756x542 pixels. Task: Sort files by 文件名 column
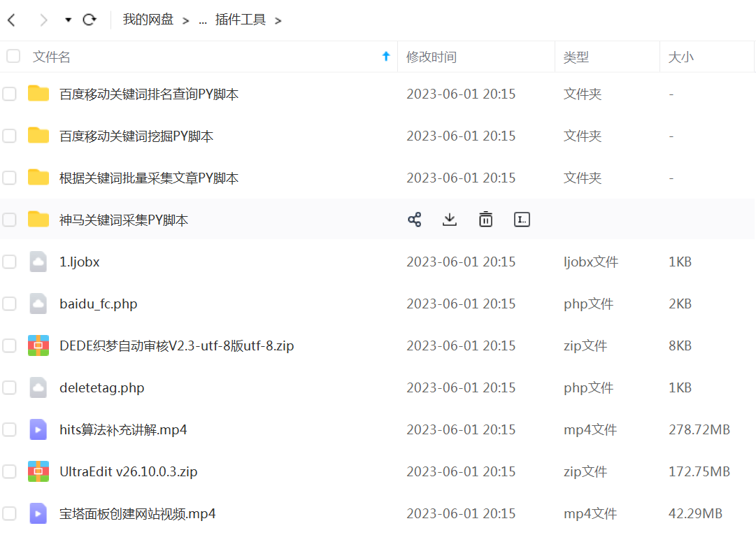click(x=52, y=57)
